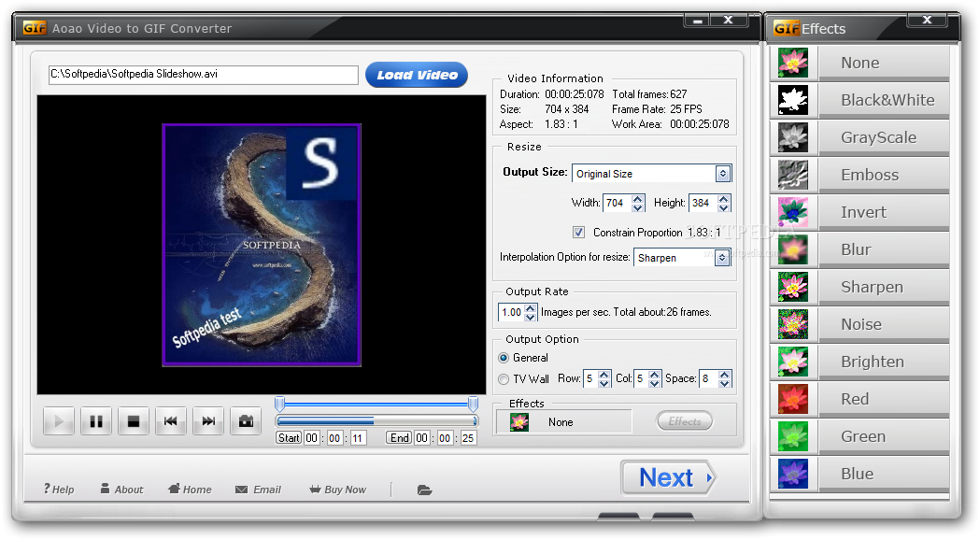
Task: Open the About link
Action: (121, 490)
